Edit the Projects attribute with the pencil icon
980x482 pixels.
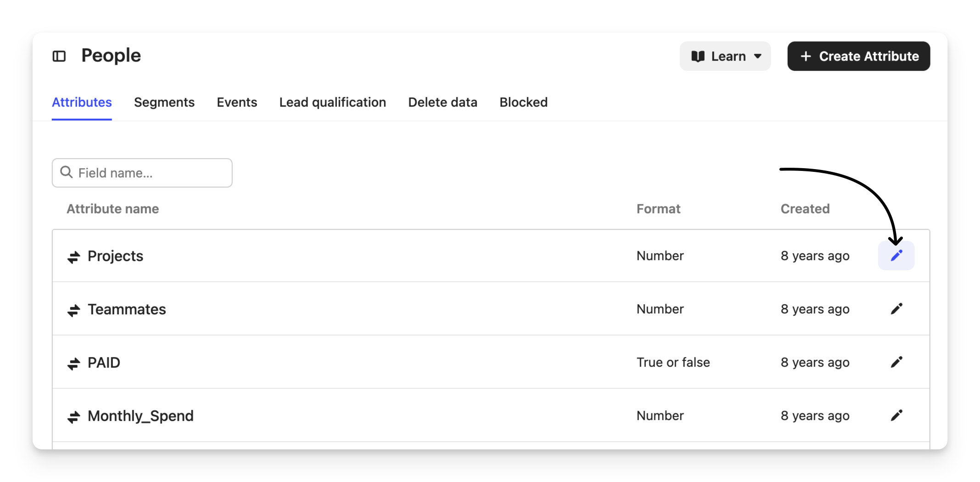(896, 255)
